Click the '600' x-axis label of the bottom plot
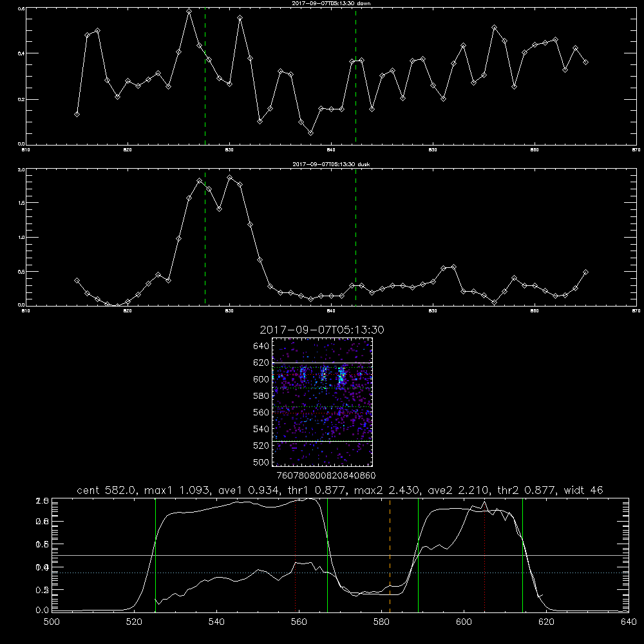Viewport: 644px width, 644px height. (x=464, y=622)
